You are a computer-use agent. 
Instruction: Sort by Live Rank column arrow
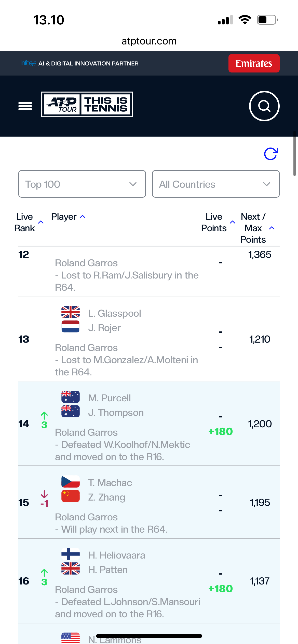(41, 222)
